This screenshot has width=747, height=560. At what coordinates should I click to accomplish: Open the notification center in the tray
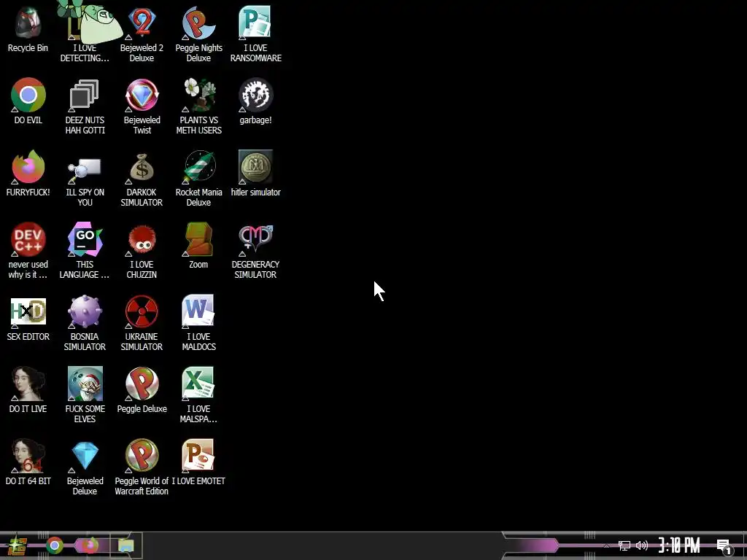click(724, 546)
